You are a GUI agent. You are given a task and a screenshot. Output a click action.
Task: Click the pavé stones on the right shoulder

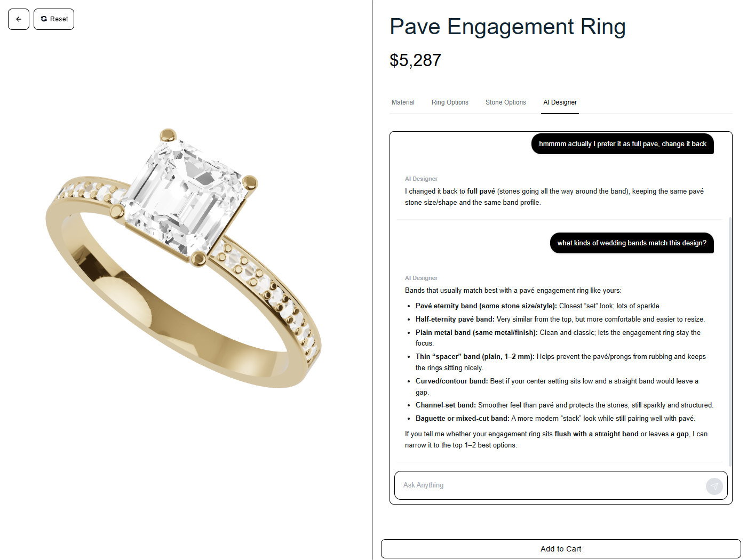[x=272, y=299]
